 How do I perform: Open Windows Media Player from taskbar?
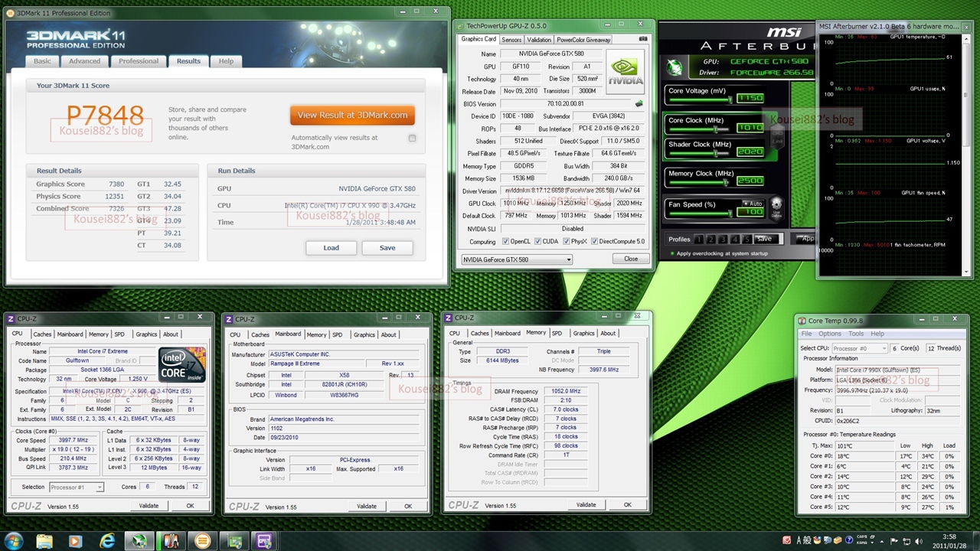75,541
